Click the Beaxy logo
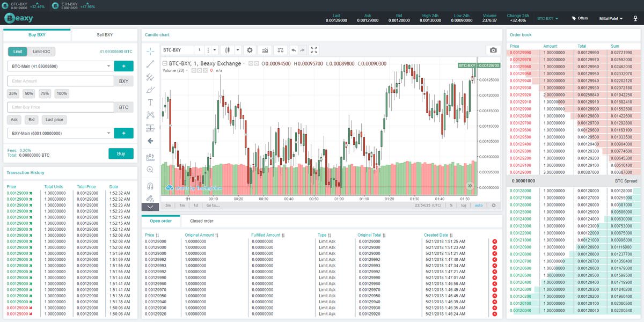Image resolution: width=644 pixels, height=322 pixels. [19, 18]
